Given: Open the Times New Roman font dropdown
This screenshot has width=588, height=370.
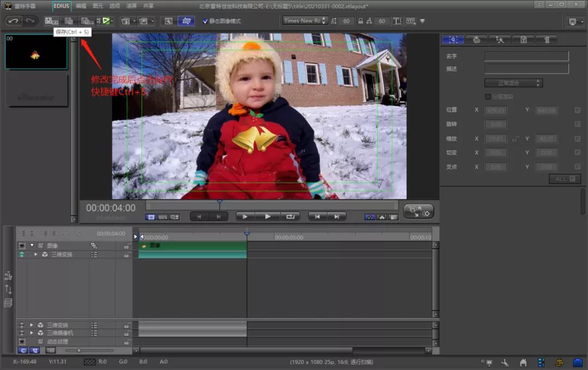Looking at the screenshot, I should pyautogui.click(x=305, y=21).
